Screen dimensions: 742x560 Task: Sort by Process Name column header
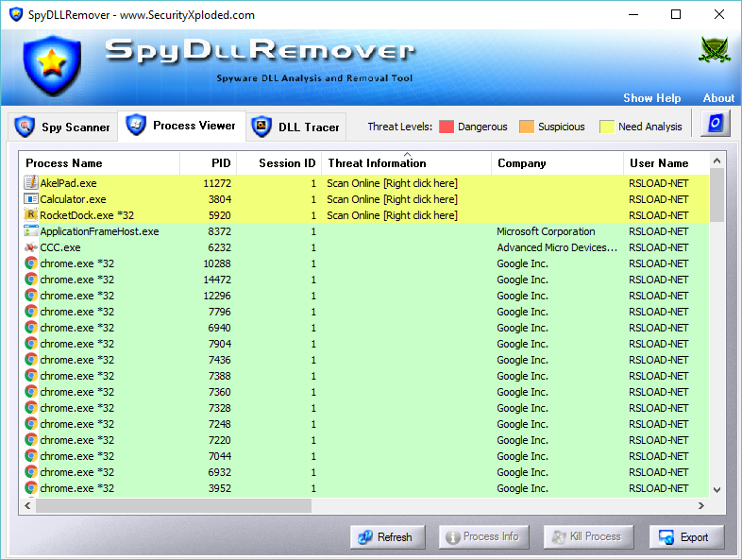pos(99,162)
